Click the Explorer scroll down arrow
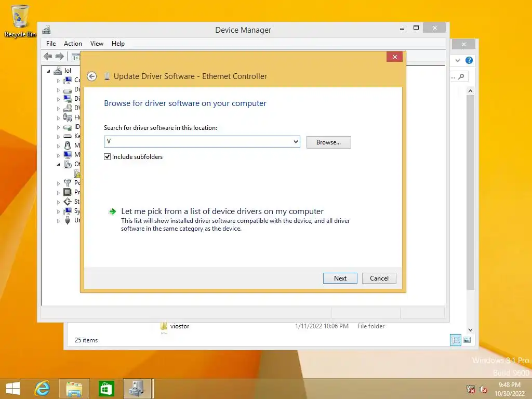The width and height of the screenshot is (532, 399). [x=470, y=330]
